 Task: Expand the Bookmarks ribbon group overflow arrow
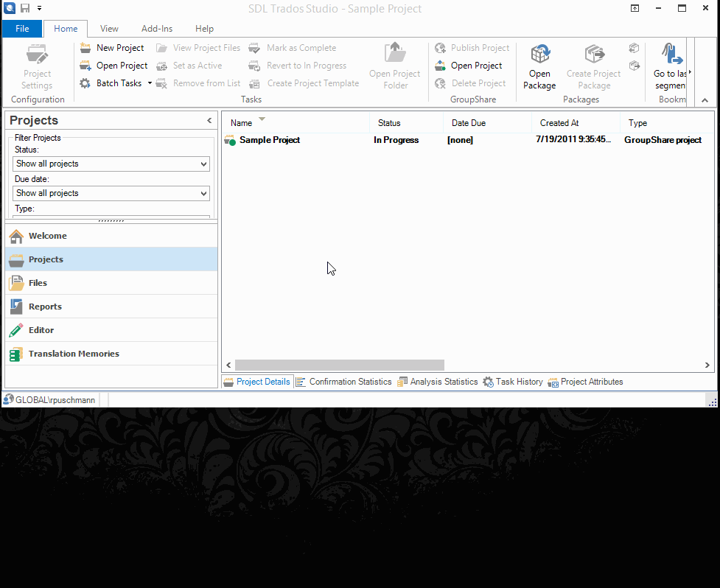click(x=690, y=72)
